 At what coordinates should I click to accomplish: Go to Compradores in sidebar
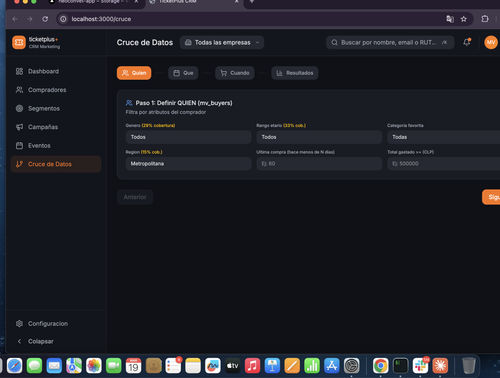pyautogui.click(x=47, y=90)
